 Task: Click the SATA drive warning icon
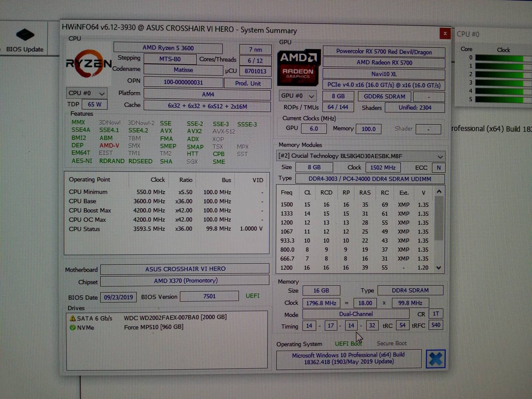[x=73, y=318]
